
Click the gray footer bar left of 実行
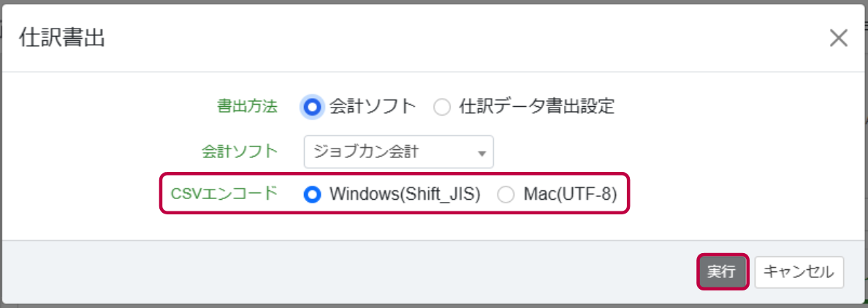(349, 271)
